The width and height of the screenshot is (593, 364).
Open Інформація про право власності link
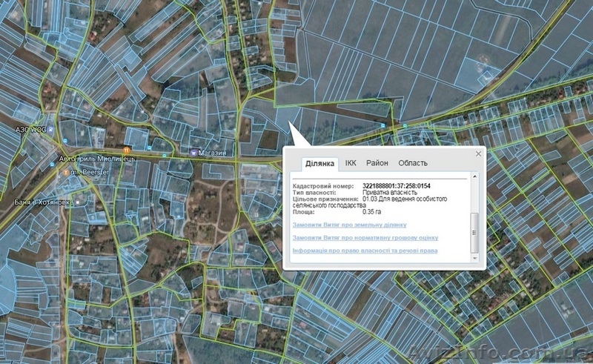(365, 251)
